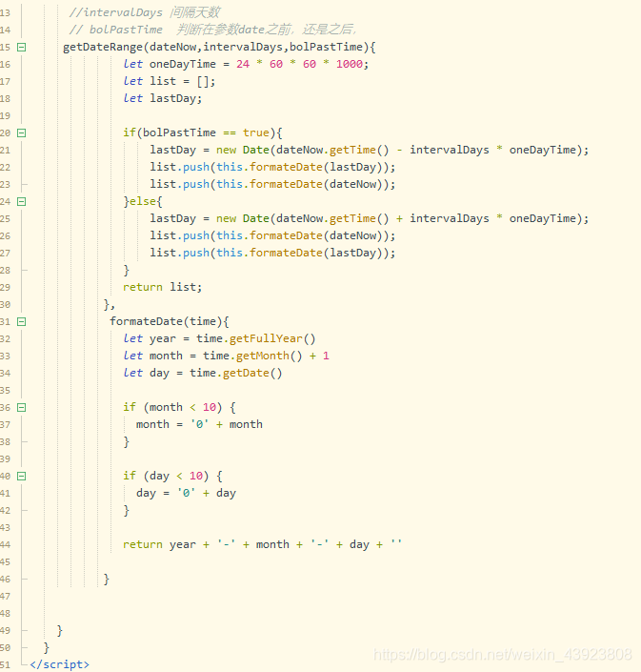Click line number 47 in the gutter
The image size is (641, 672).
pyautogui.click(x=5, y=596)
